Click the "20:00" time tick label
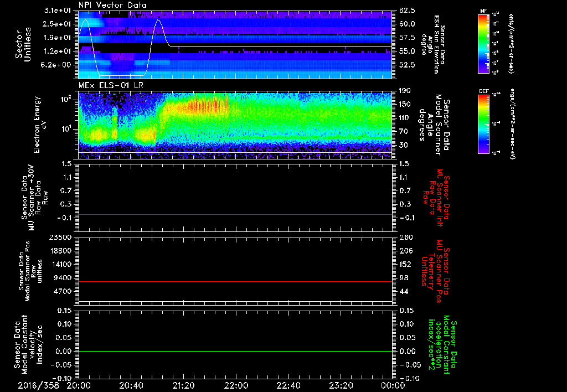 [x=79, y=386]
